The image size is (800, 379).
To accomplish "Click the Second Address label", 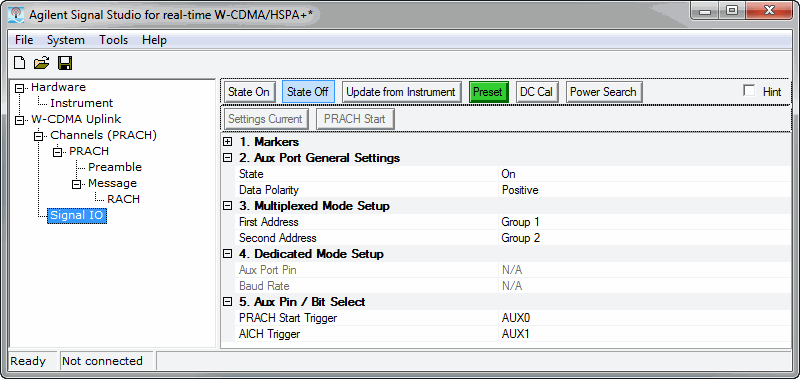I will 278,238.
